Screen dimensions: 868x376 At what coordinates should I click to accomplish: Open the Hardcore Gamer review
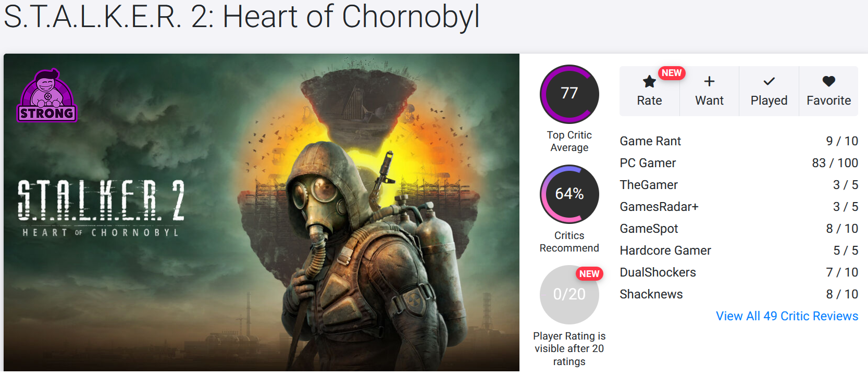(739, 250)
